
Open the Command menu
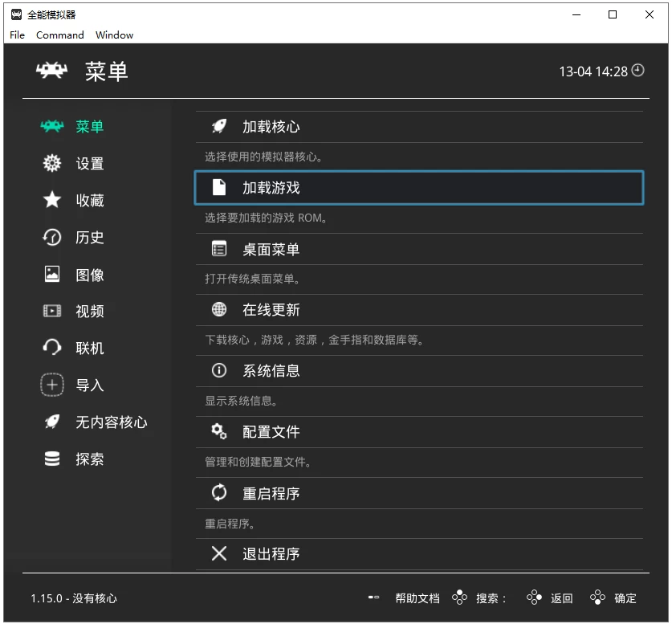[x=60, y=35]
